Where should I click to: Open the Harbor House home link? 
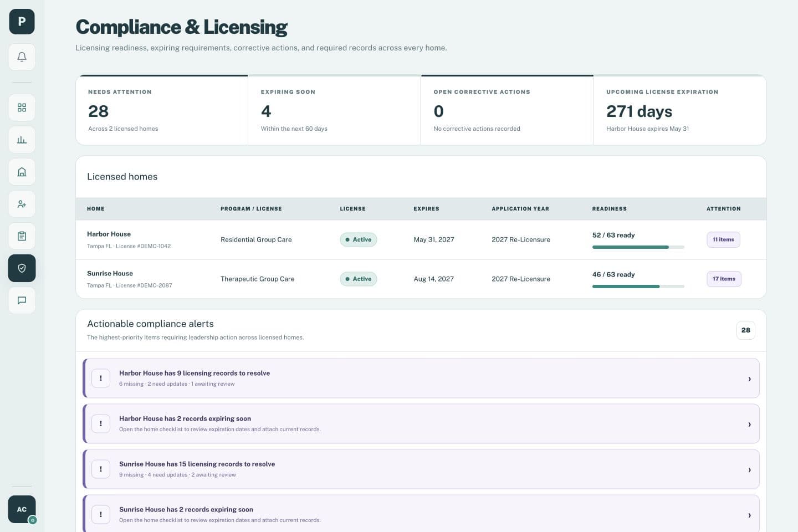click(109, 234)
